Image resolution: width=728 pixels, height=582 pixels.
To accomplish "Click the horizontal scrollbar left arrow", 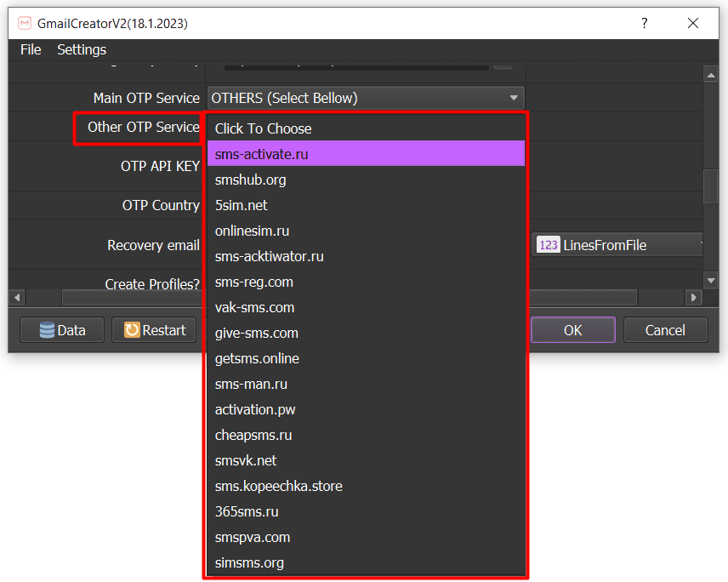I will [x=17, y=297].
